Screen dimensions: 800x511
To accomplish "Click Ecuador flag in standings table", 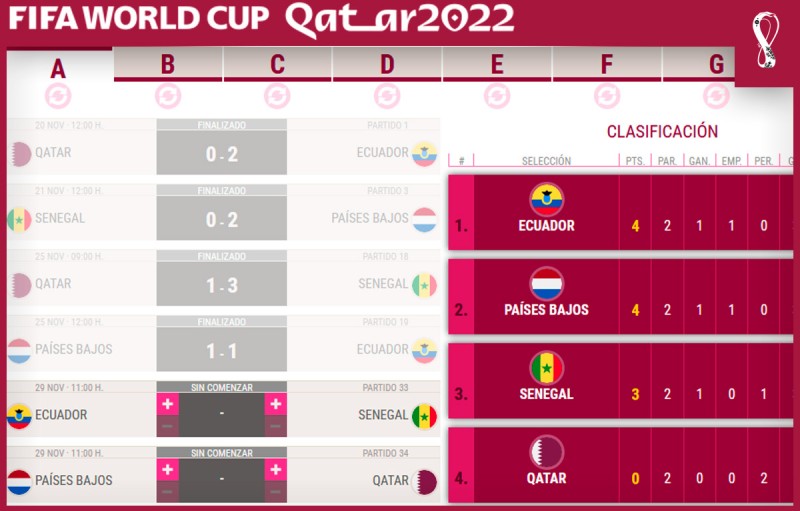I will pos(546,200).
